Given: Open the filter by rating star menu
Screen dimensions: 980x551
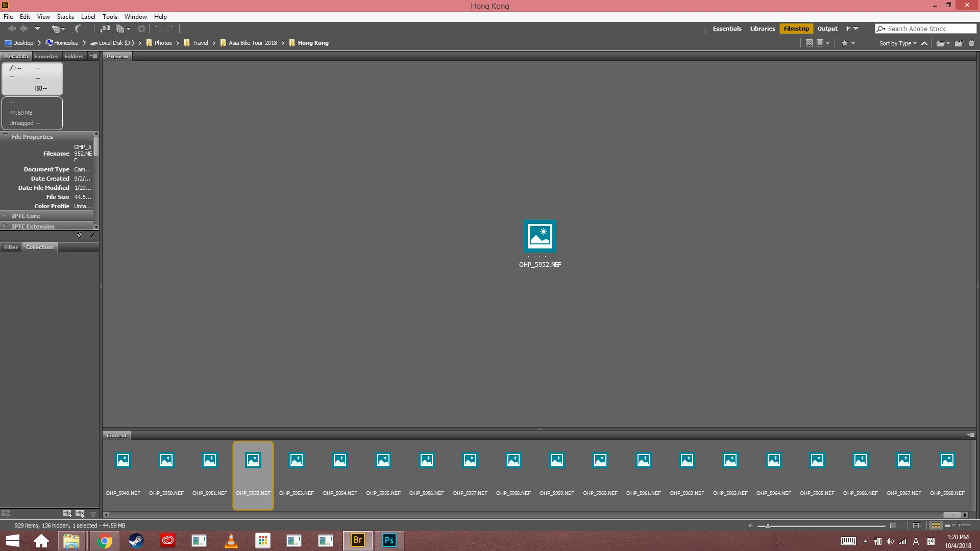Looking at the screenshot, I should [x=848, y=43].
